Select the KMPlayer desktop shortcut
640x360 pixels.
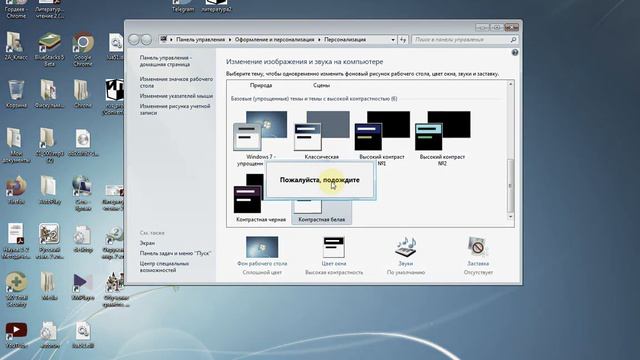pos(83,287)
